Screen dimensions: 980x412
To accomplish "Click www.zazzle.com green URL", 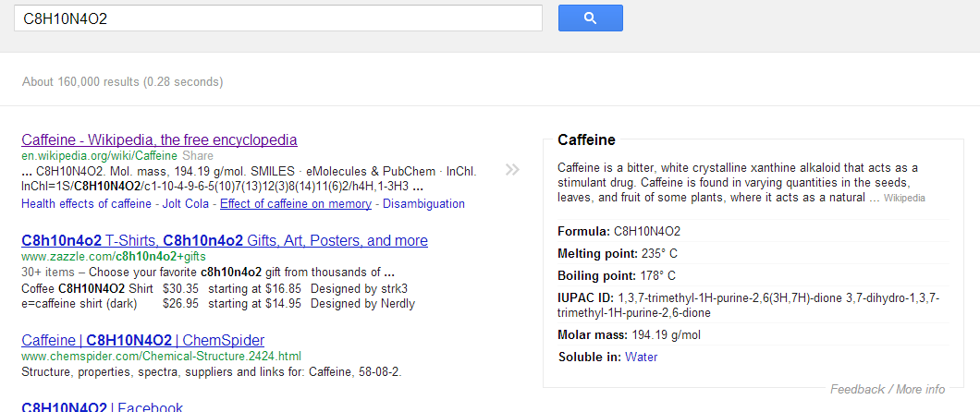I will point(114,257).
